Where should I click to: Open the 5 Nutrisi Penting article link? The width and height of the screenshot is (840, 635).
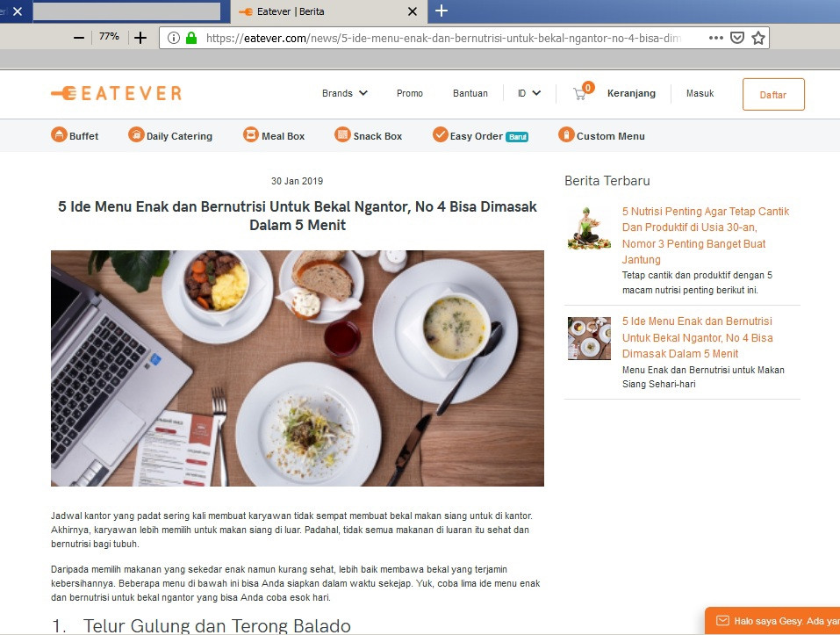point(705,235)
